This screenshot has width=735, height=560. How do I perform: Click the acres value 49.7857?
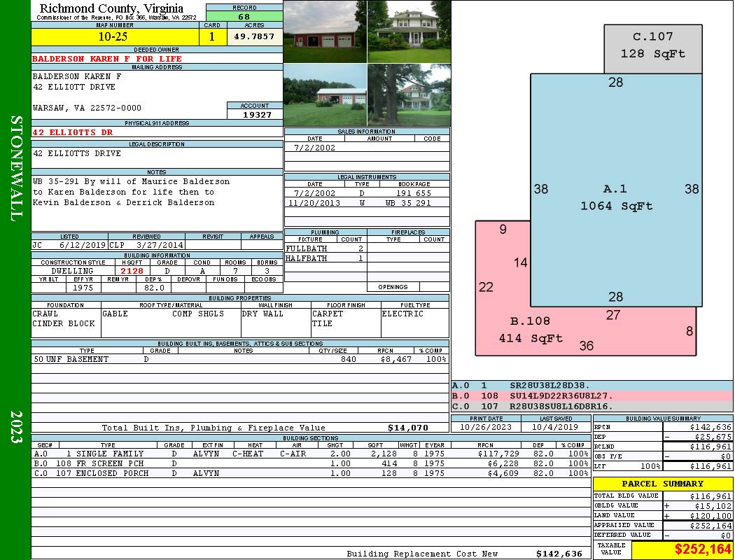point(254,37)
